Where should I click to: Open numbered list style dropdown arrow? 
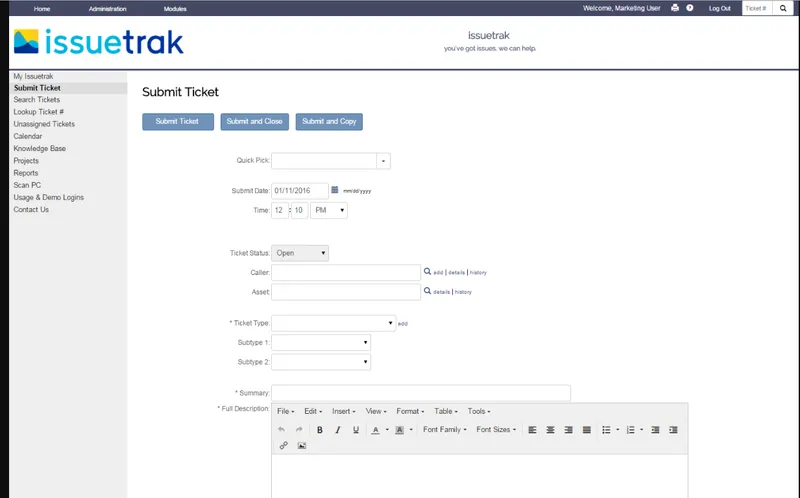pos(642,430)
